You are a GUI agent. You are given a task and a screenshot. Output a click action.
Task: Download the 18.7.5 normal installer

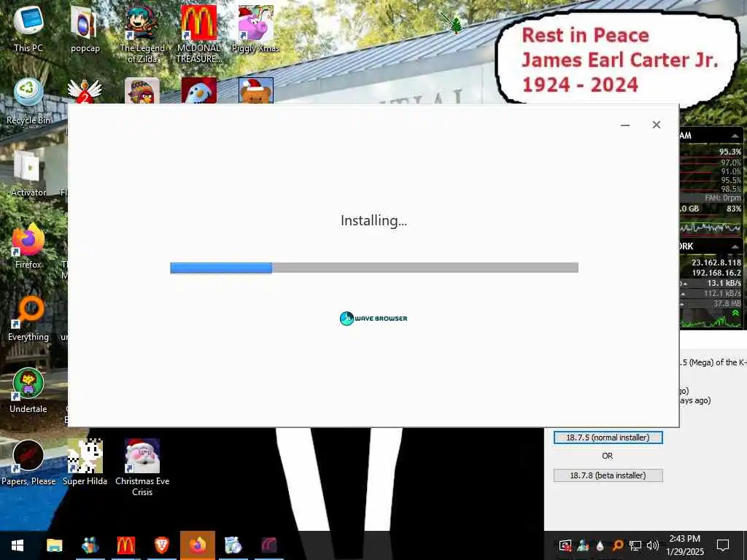(x=608, y=437)
